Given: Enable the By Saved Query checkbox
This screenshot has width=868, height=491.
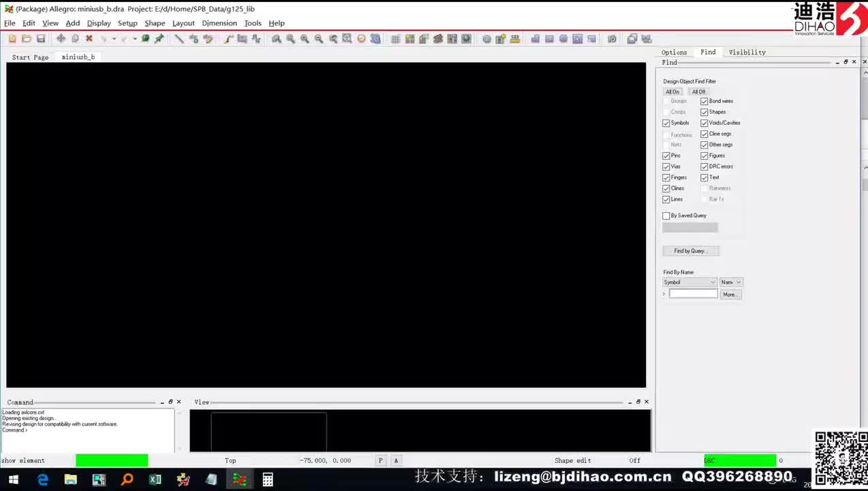Looking at the screenshot, I should pos(666,215).
